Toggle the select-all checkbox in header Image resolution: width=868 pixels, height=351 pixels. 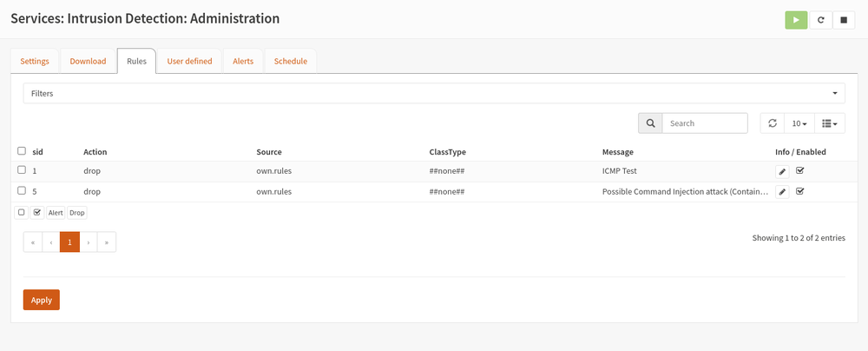point(22,151)
